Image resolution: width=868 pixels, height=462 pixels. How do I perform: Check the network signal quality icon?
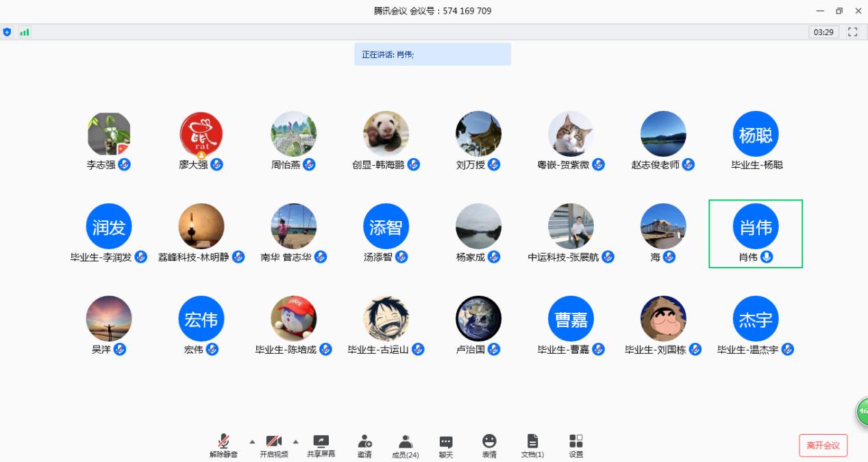click(25, 31)
